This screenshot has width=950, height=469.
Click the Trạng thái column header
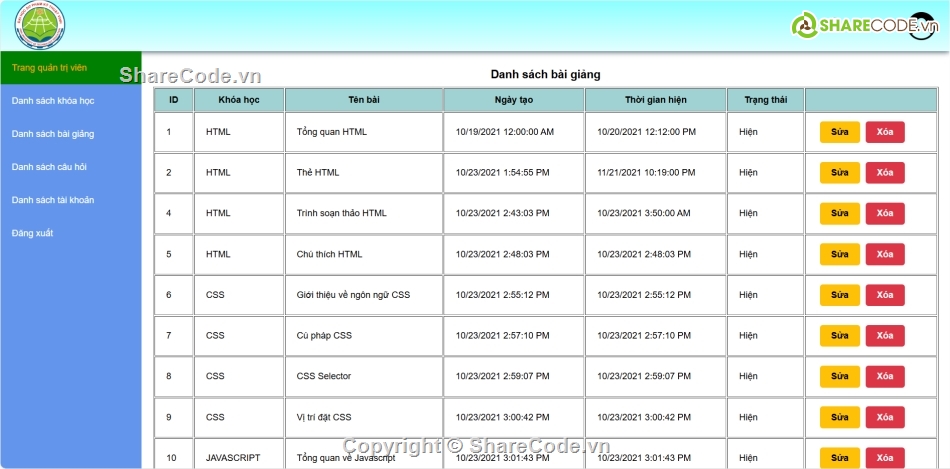pyautogui.click(x=766, y=100)
